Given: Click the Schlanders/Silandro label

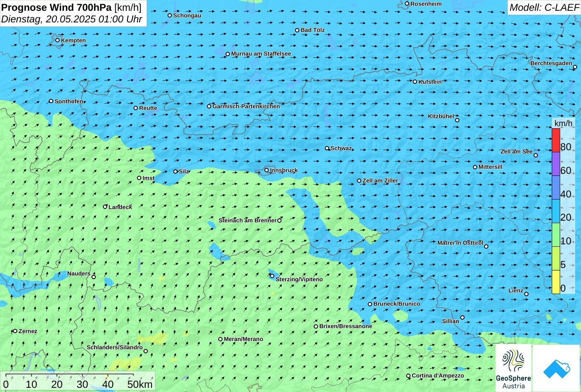Looking at the screenshot, I should 115,347.
